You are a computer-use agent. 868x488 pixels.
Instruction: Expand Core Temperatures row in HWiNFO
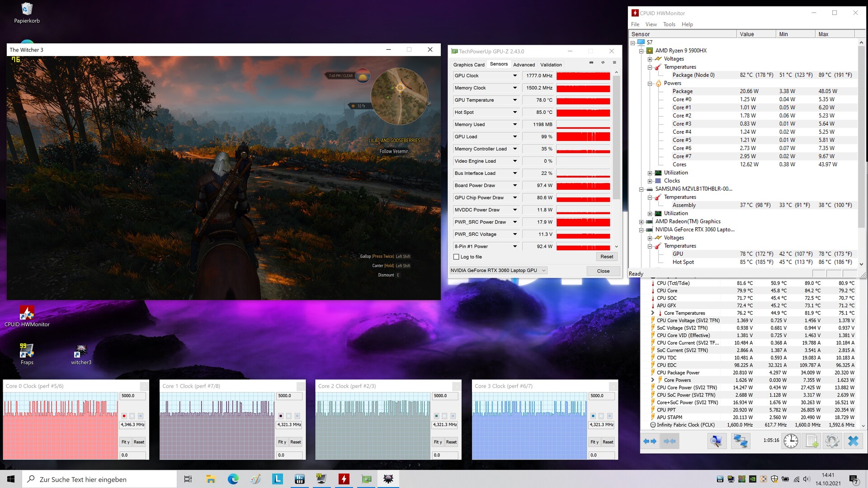click(652, 313)
